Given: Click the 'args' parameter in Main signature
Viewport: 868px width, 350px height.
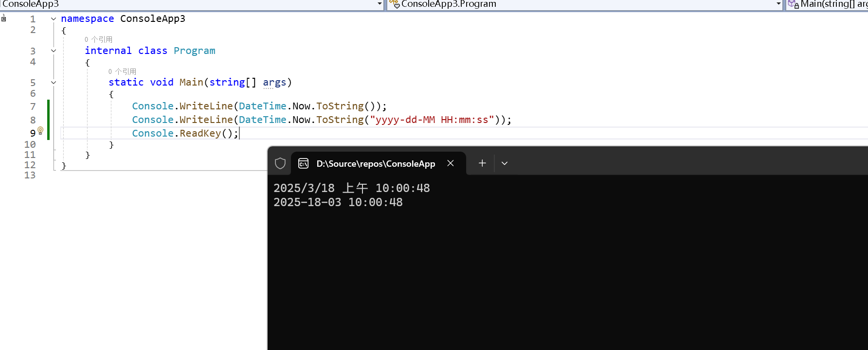Looking at the screenshot, I should tap(274, 83).
